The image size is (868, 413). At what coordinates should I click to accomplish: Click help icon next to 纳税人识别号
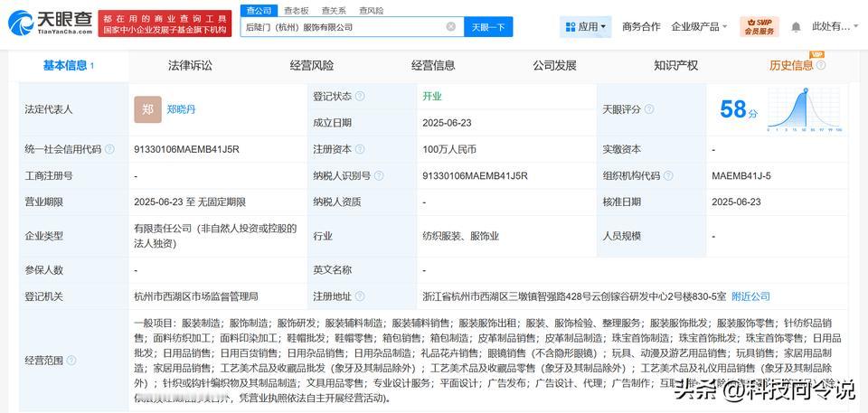(379, 175)
